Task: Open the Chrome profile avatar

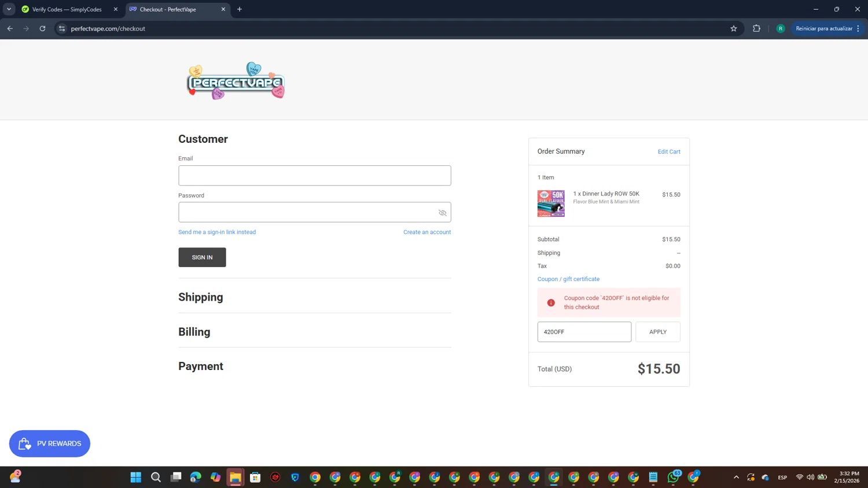Action: (x=781, y=28)
